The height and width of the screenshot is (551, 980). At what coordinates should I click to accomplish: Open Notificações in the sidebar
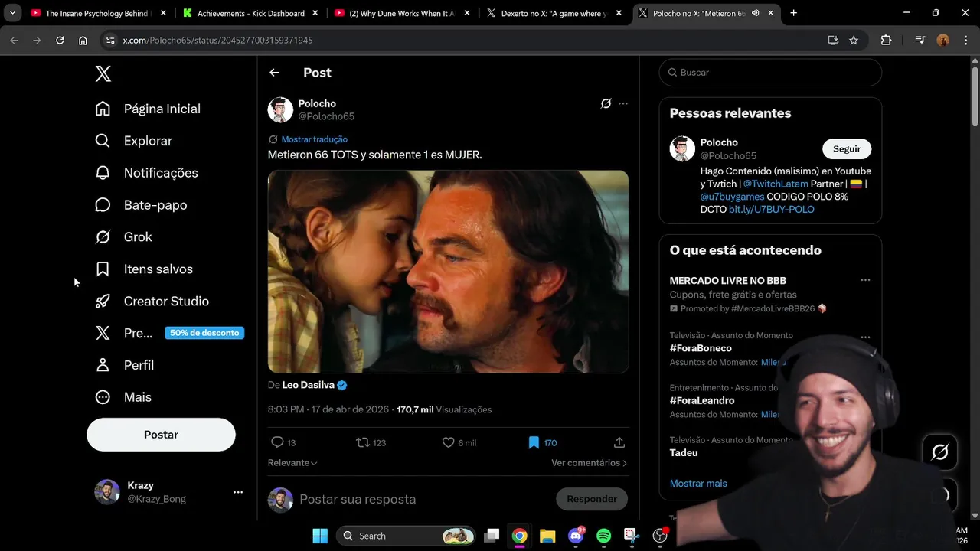[x=146, y=173]
